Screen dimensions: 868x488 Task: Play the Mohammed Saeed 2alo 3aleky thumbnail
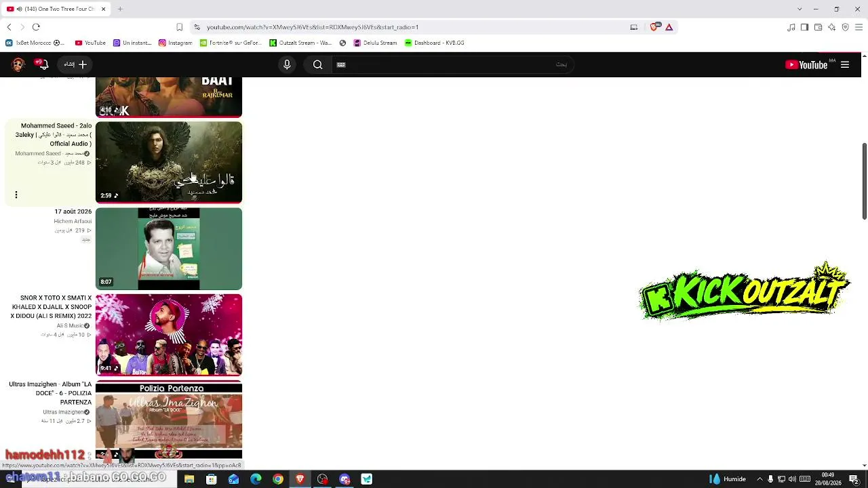pyautogui.click(x=169, y=163)
